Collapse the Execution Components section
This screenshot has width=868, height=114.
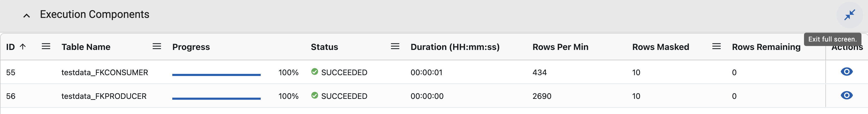click(x=27, y=15)
